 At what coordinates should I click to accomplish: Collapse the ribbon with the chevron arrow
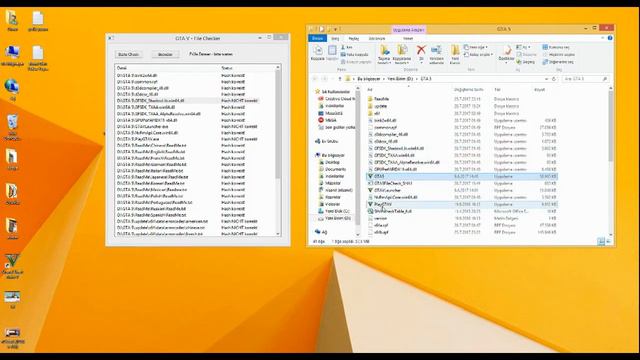pyautogui.click(x=602, y=38)
